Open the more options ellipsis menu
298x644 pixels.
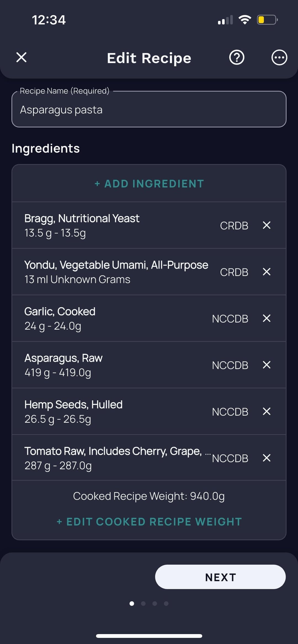click(x=279, y=58)
